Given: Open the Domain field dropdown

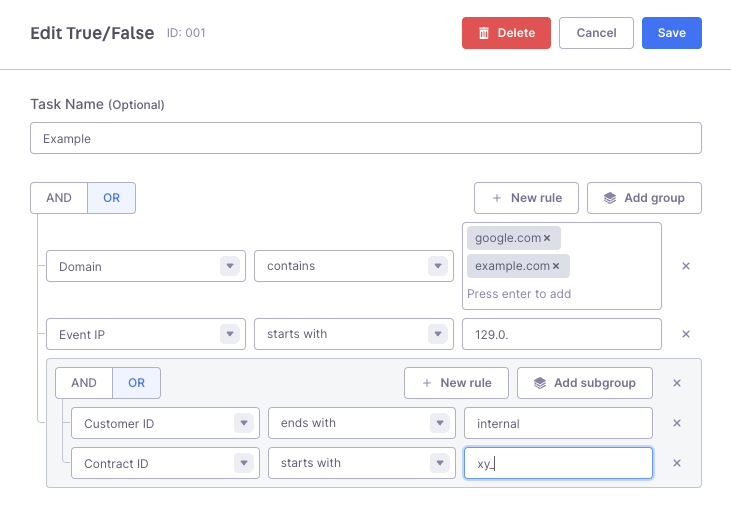Looking at the screenshot, I should pos(230,266).
